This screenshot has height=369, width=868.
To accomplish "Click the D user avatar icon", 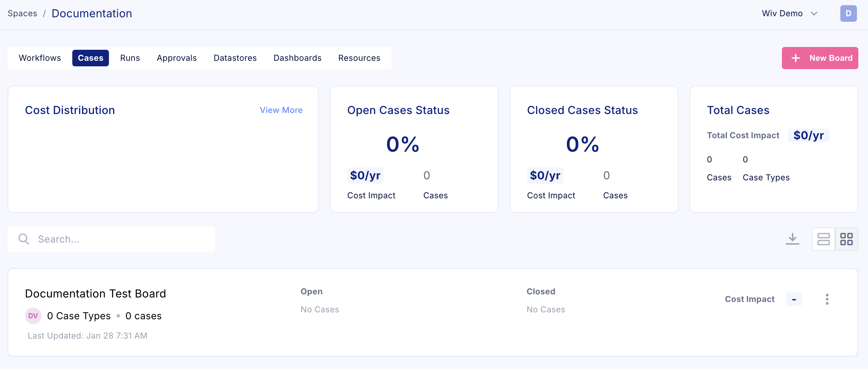I will pos(848,13).
